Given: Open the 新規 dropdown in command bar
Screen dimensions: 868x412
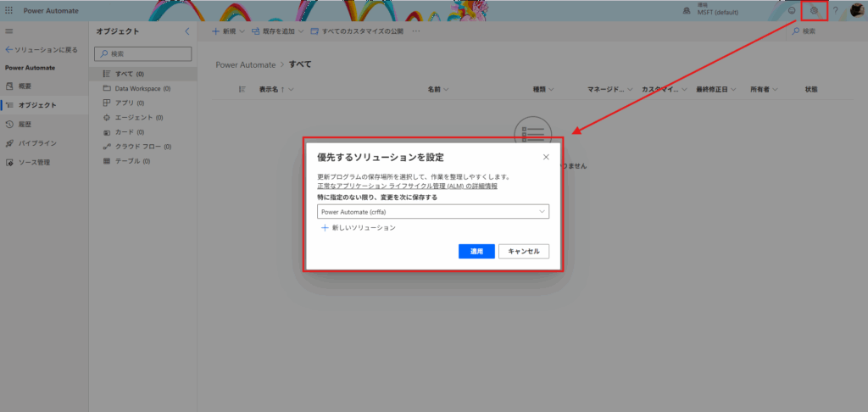Looking at the screenshot, I should pos(229,31).
